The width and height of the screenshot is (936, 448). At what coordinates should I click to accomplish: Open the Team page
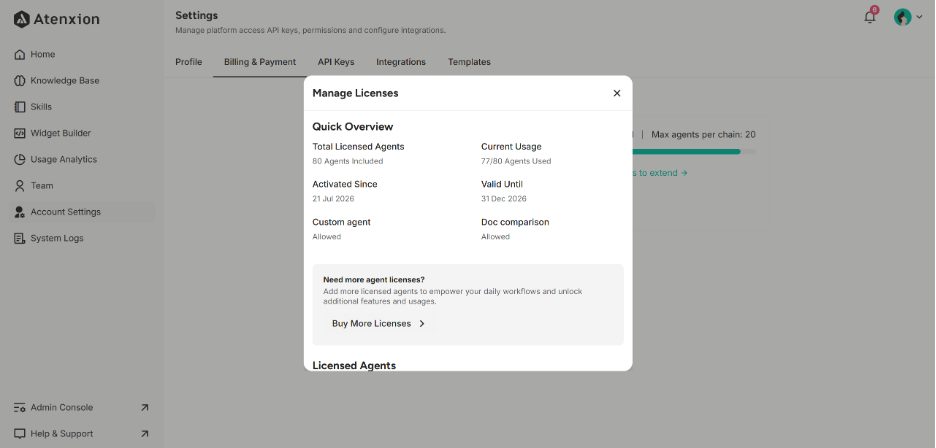coord(84,186)
